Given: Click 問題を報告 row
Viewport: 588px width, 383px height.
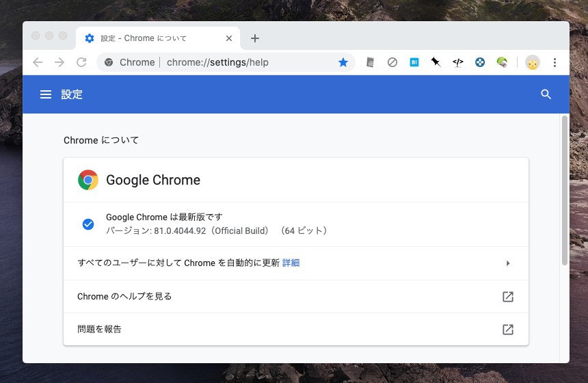Looking at the screenshot, I should point(295,329).
